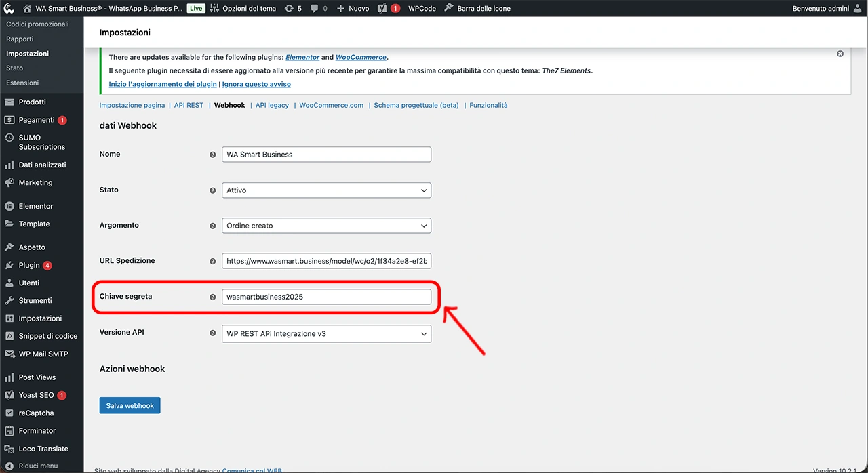Switch to the API REST tab
Viewport: 868px width, 473px height.
[x=189, y=105]
